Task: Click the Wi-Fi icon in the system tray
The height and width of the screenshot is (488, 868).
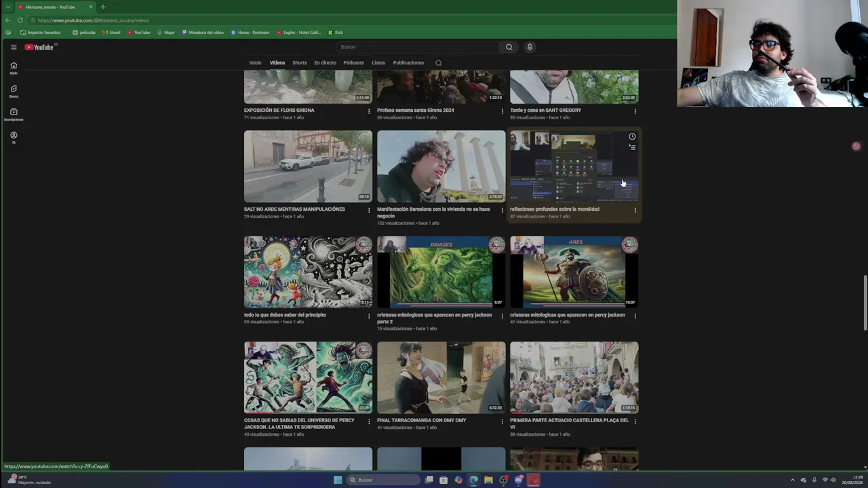Action: 824,480
